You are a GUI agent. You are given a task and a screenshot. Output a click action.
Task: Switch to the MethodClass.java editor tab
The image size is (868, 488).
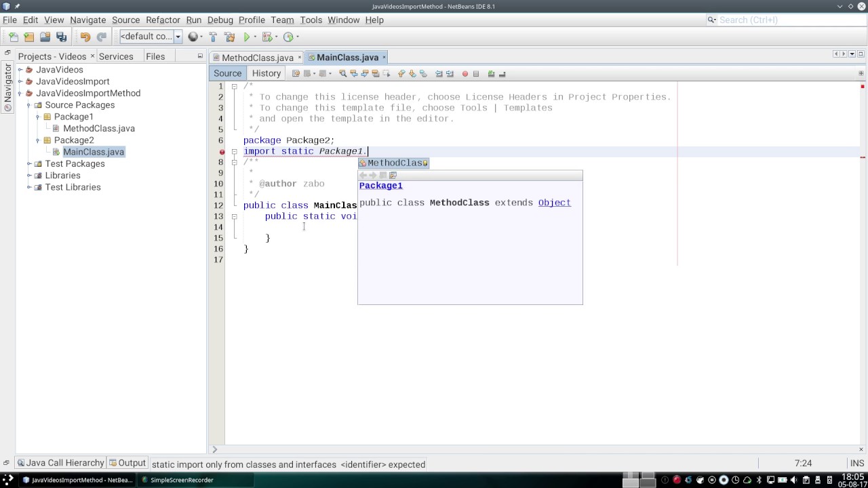(x=257, y=58)
